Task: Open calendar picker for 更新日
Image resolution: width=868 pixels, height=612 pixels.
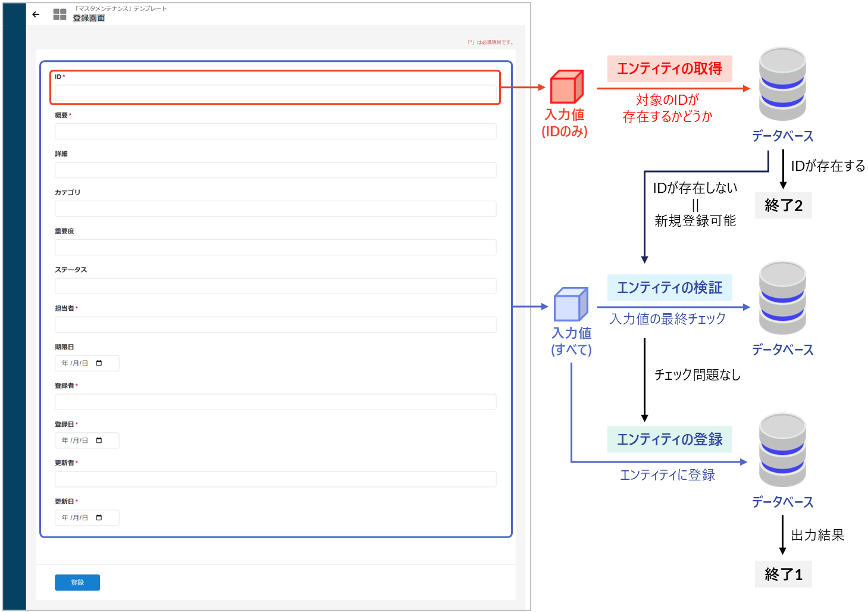Action: pos(99,518)
